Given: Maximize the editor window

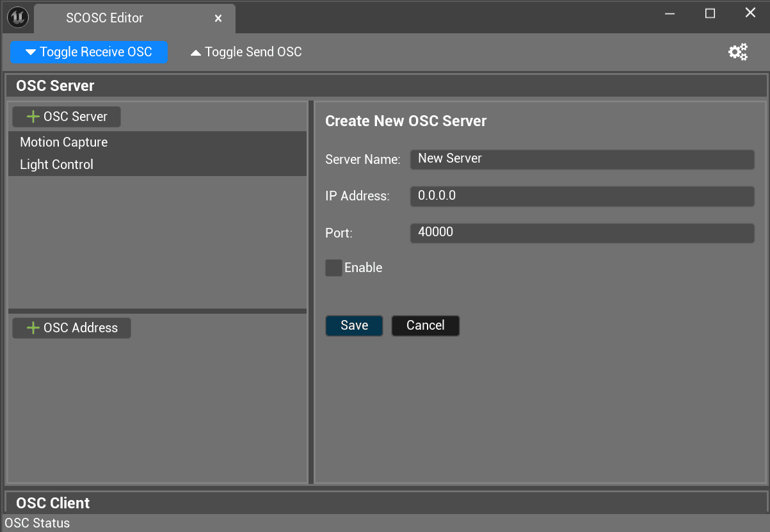Looking at the screenshot, I should click(710, 13).
